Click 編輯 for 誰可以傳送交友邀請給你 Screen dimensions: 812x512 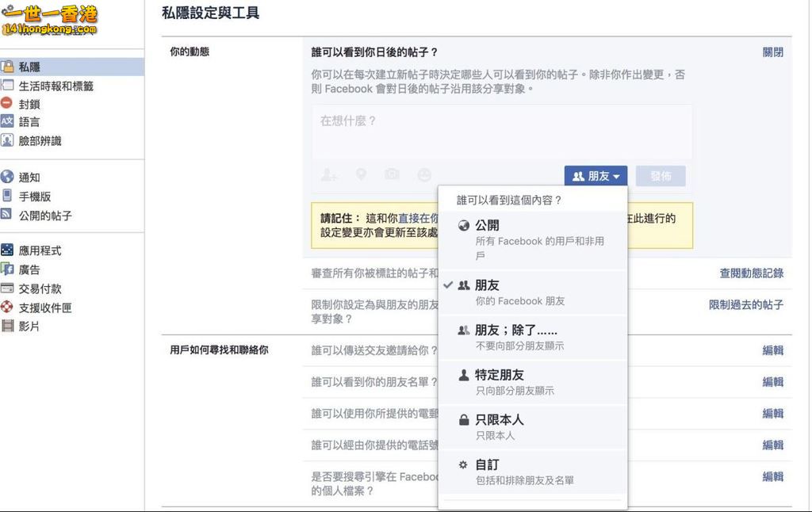[772, 350]
